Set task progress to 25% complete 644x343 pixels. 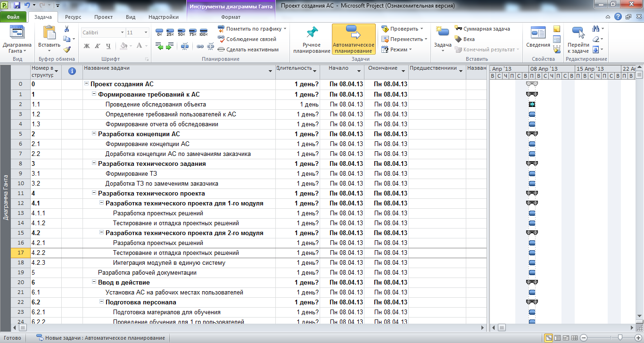[170, 33]
